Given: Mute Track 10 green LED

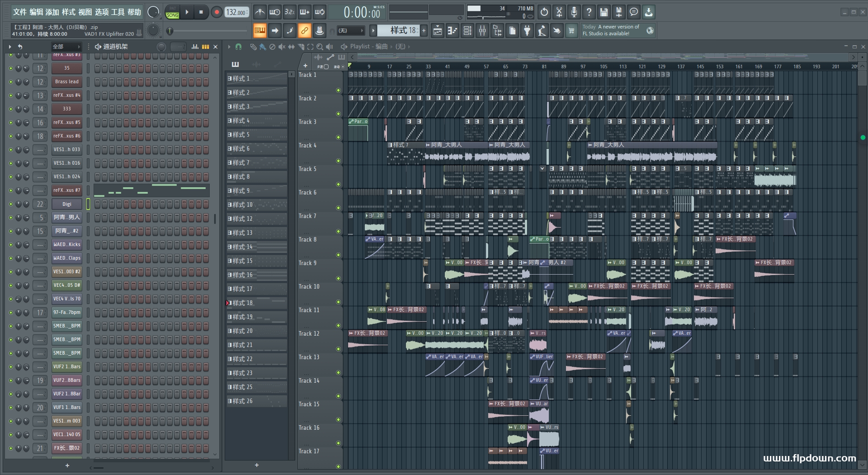Looking at the screenshot, I should coord(338,302).
